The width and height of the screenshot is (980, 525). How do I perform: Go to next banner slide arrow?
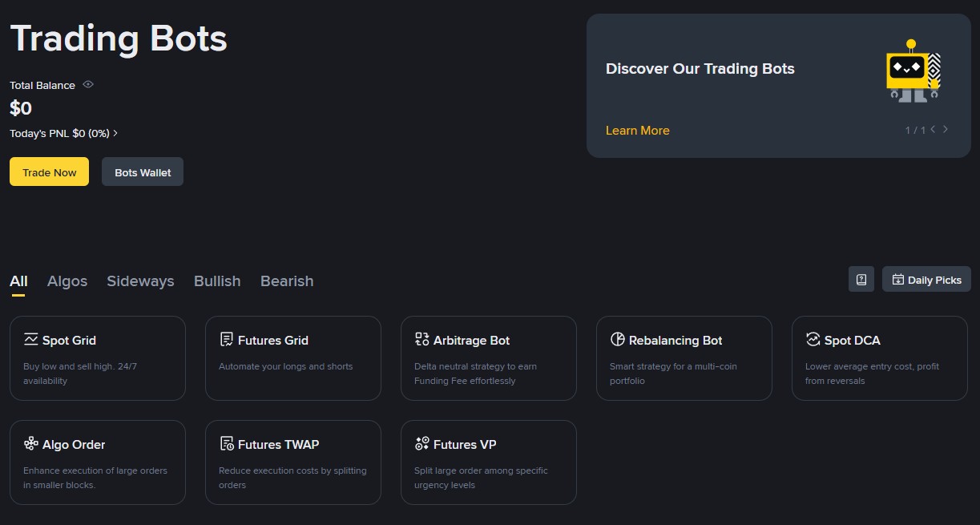coord(946,129)
